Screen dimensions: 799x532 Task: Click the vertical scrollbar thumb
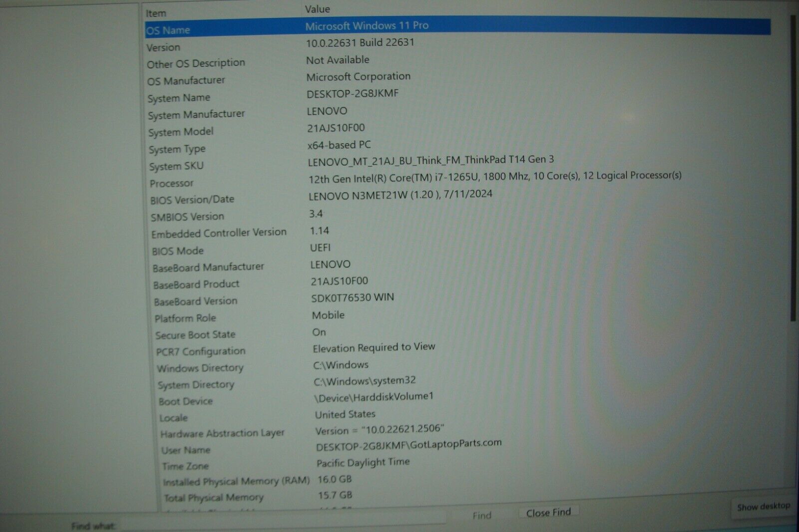[793, 167]
